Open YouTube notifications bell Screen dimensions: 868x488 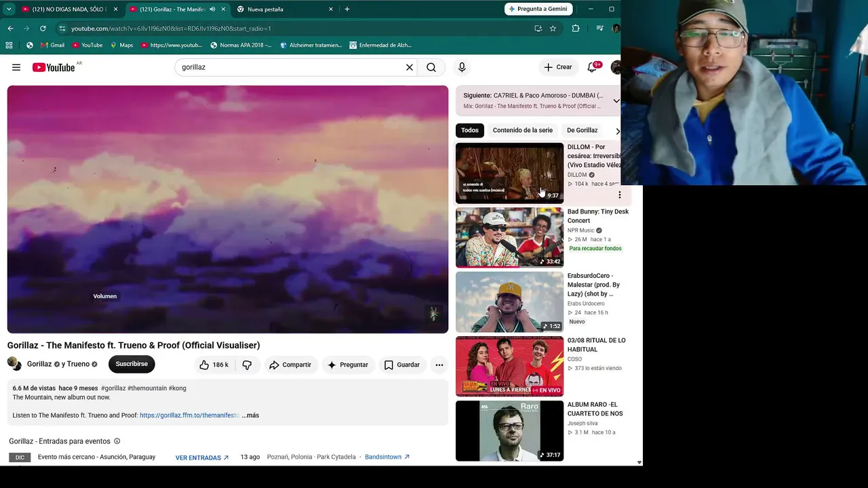point(592,67)
